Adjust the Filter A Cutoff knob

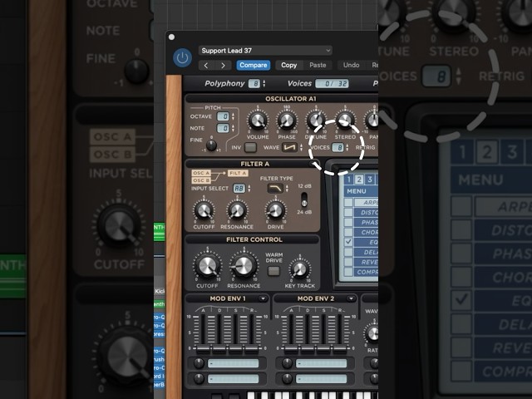[x=204, y=211]
